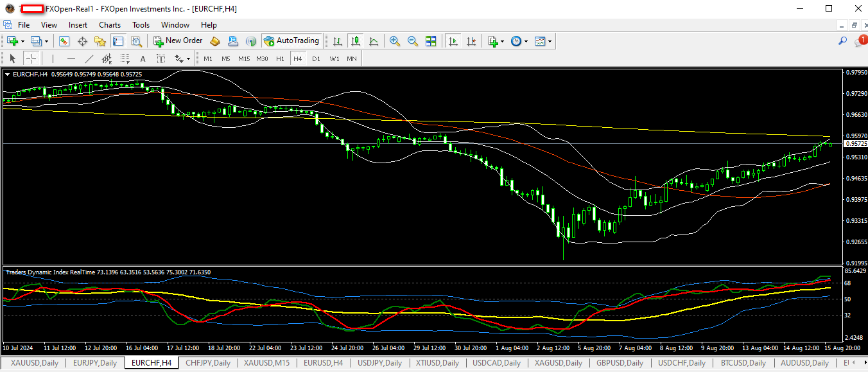Toggle Auto Scroll chart icon
Viewport: 868px width, 372px height.
pos(453,41)
